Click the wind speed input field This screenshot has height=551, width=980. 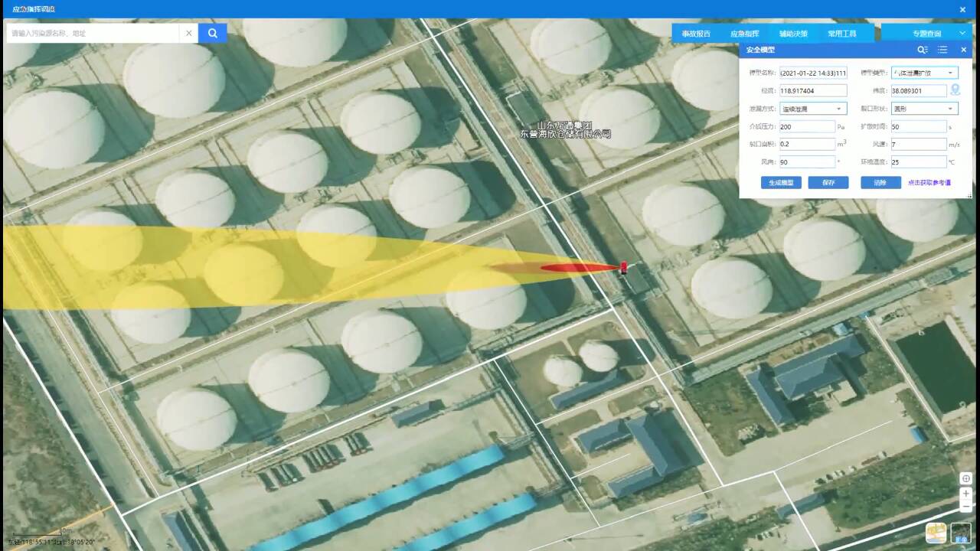(x=919, y=144)
